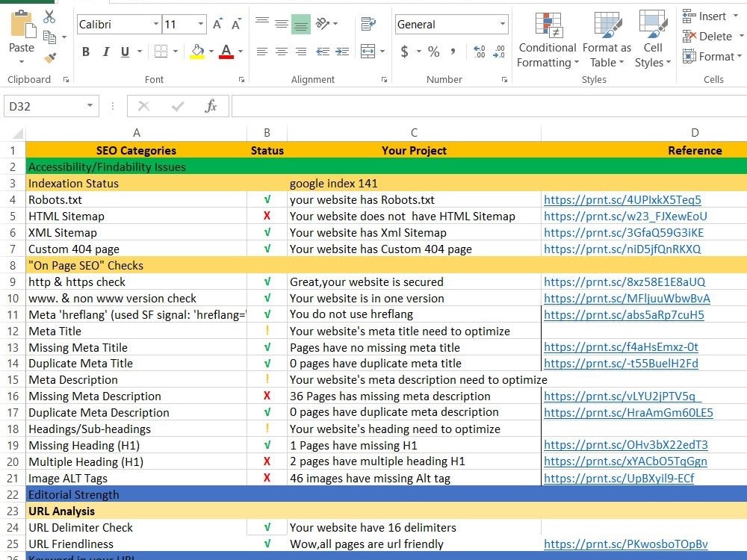Click Merge & Center icon

pyautogui.click(x=368, y=52)
